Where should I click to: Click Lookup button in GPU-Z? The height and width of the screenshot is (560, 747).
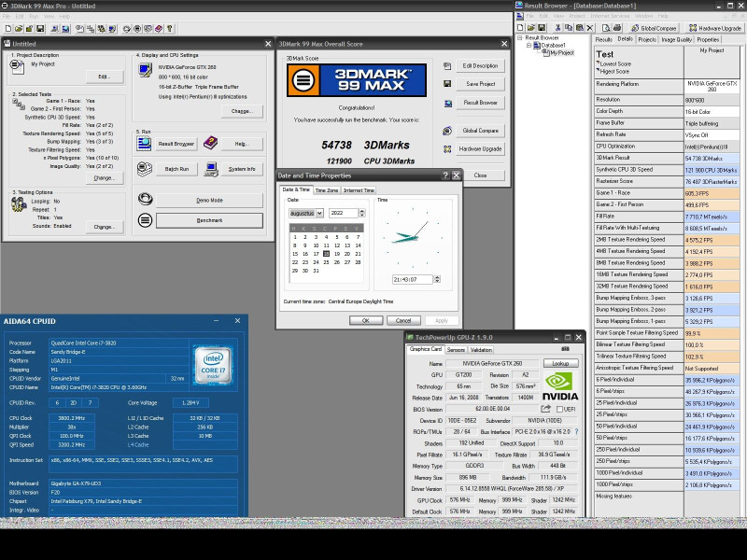tap(560, 363)
